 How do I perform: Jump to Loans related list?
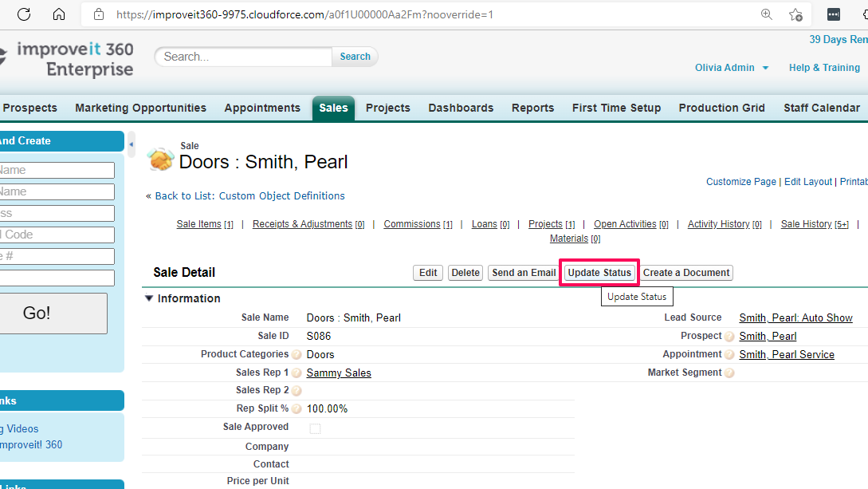coord(490,224)
